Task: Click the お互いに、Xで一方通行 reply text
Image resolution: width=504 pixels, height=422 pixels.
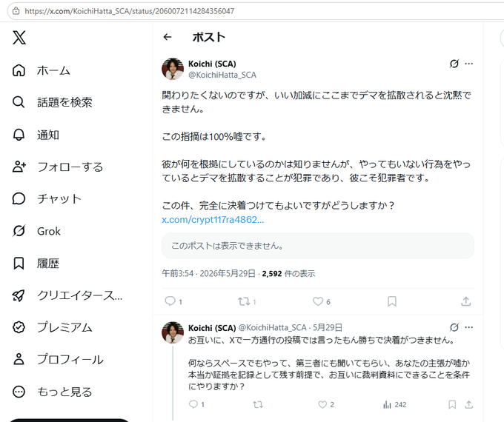Action: [321, 340]
